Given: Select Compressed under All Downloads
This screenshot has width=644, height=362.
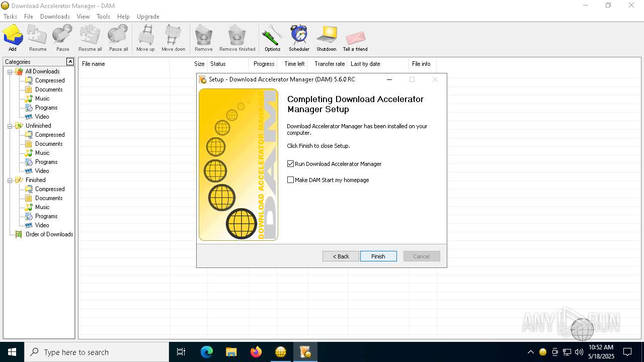Looking at the screenshot, I should coord(50,80).
